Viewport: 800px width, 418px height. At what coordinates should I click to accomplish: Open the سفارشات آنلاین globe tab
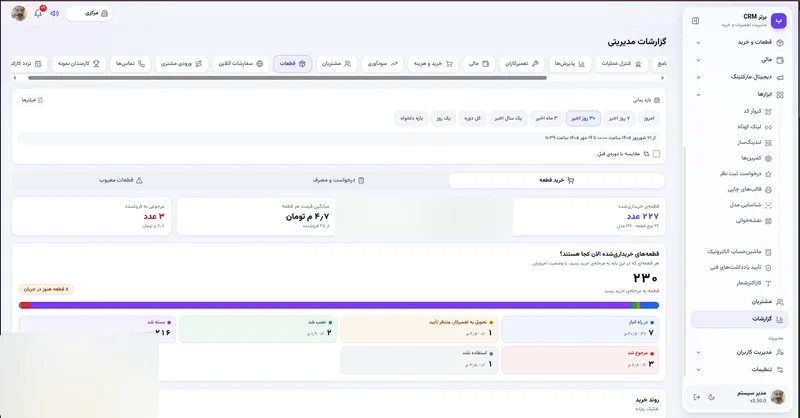point(241,64)
